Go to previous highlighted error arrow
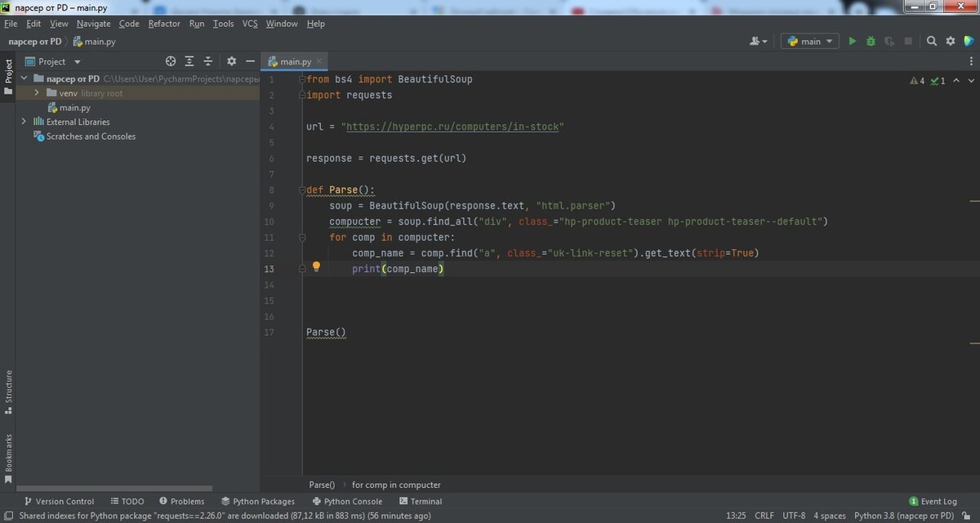Viewport: 980px width, 523px height. pos(955,81)
